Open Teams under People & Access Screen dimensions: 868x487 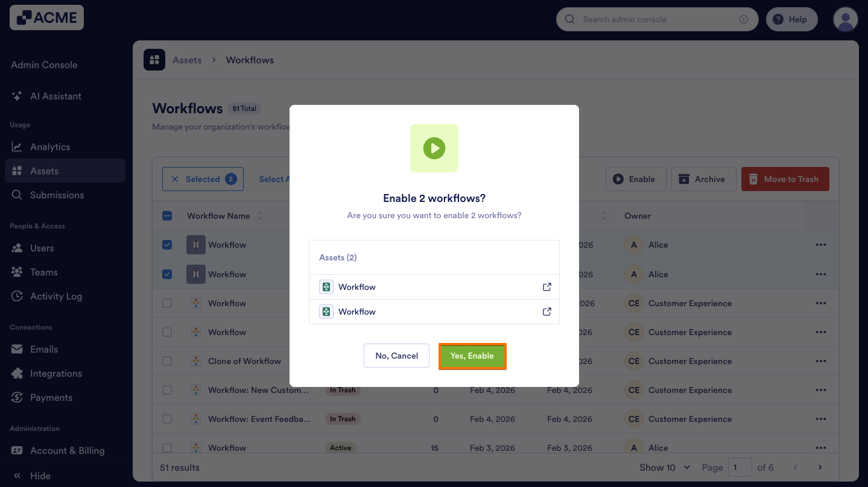point(42,272)
